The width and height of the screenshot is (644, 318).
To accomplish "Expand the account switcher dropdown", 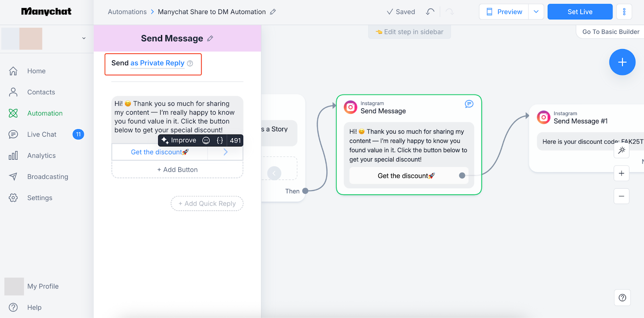I will point(84,39).
